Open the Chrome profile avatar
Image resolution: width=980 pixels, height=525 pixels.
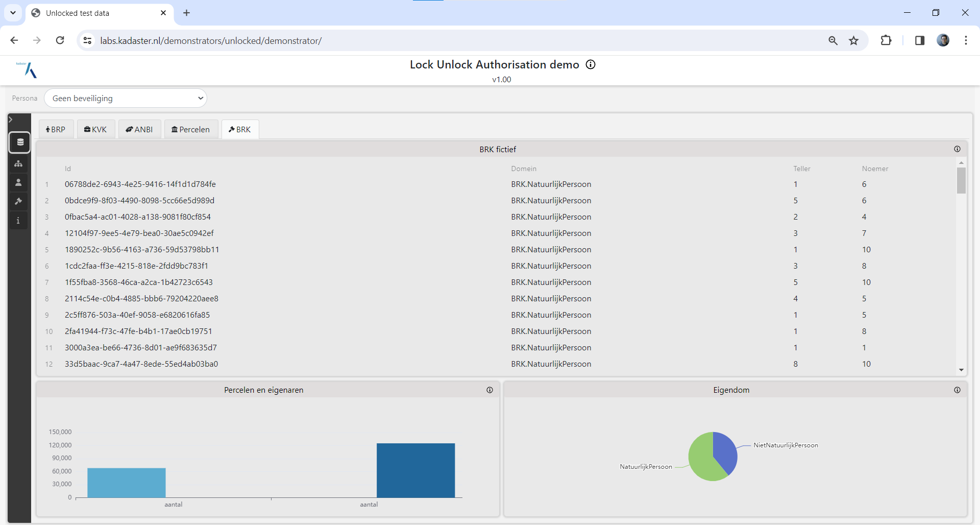(943, 40)
